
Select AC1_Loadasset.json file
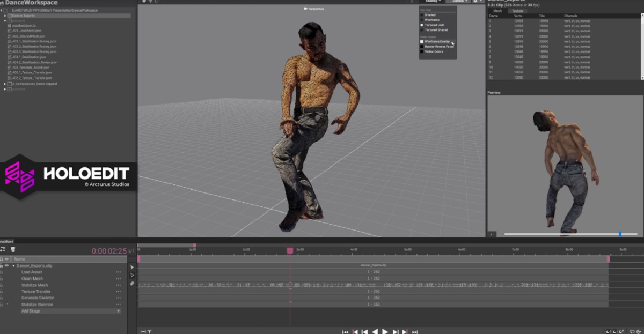(27, 31)
